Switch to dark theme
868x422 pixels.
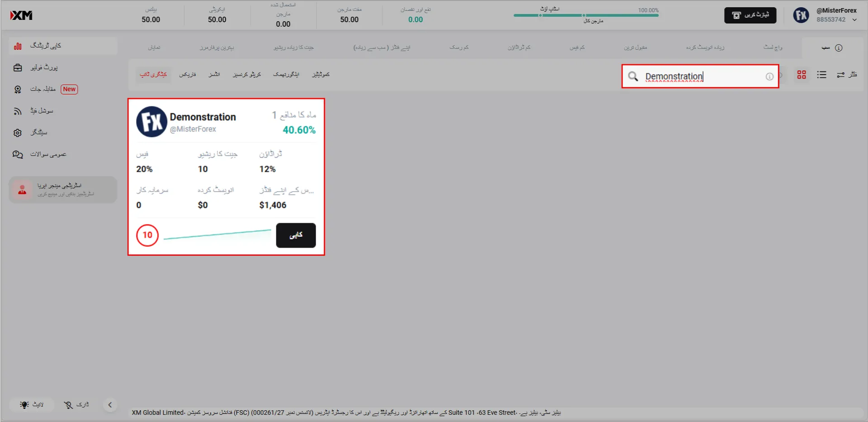(x=76, y=405)
